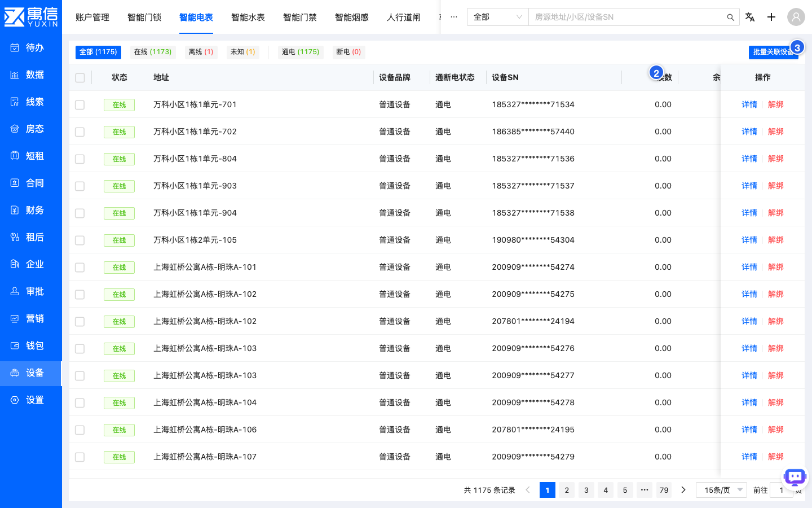Filter by 未知 (1) devices
Viewport: 812px width, 508px height.
pos(243,52)
